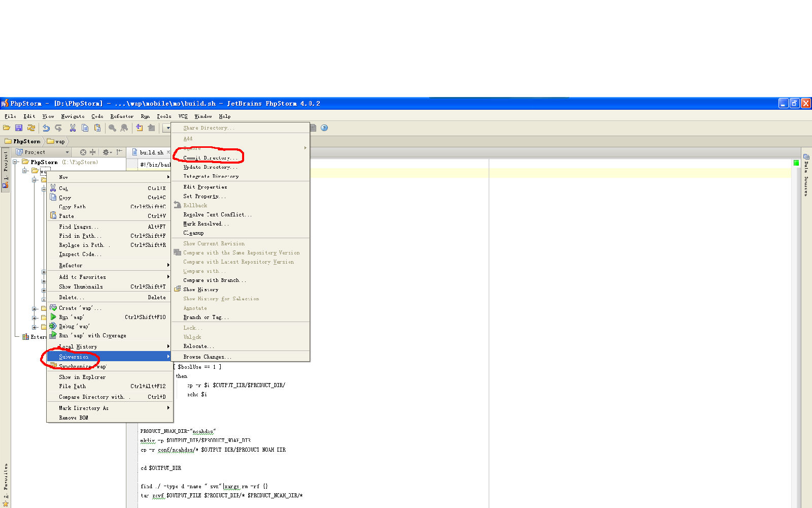Select Mark Resolved menu entry

(241, 224)
